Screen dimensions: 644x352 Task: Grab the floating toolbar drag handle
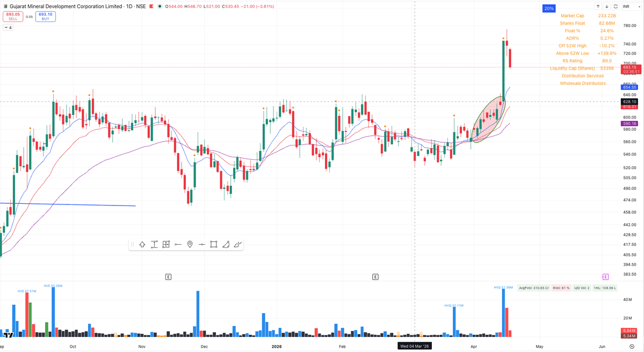(132, 245)
